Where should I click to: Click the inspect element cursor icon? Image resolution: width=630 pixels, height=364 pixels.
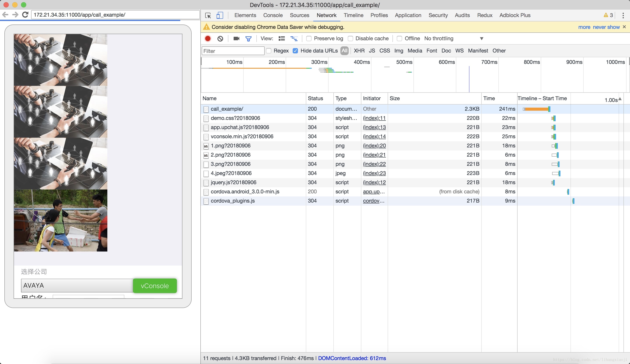208,16
